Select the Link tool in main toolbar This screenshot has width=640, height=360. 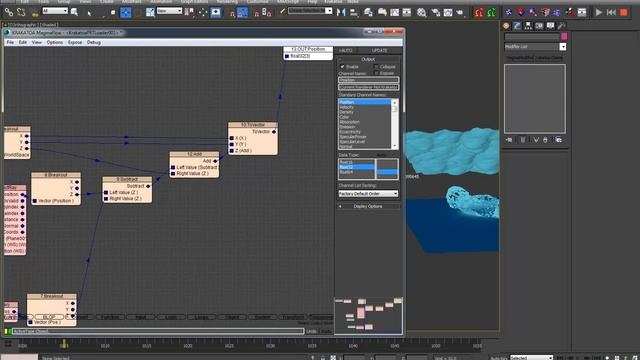pos(9,12)
